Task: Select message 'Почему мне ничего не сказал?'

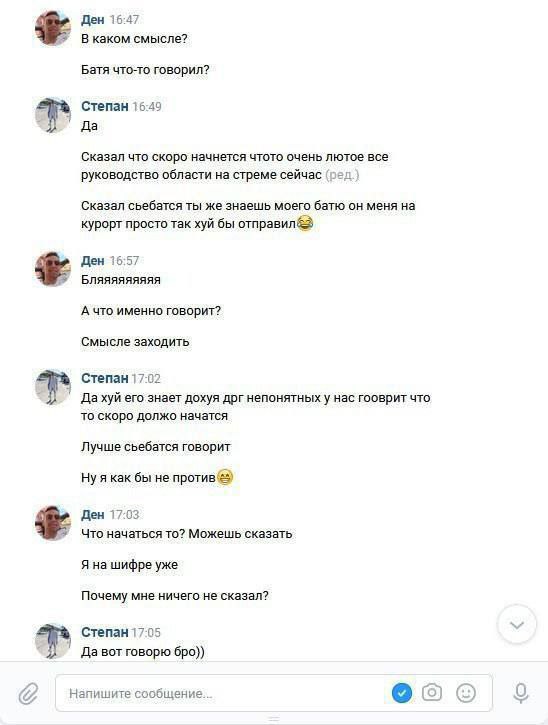Action: click(175, 596)
